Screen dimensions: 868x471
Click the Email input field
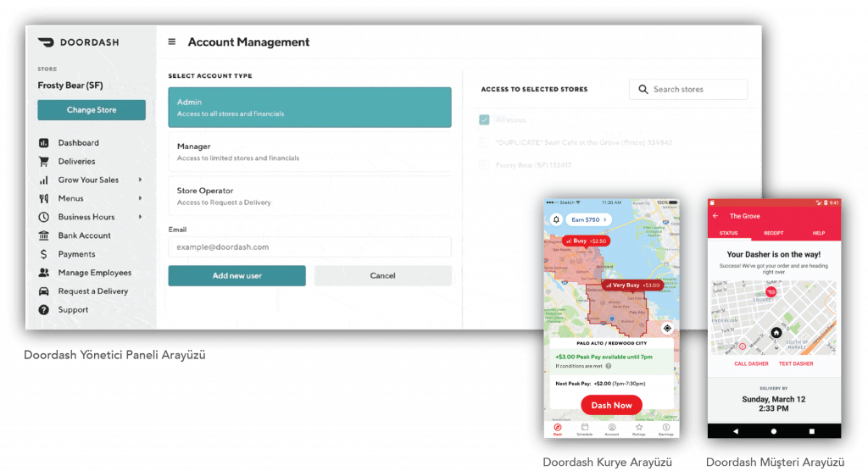coord(309,247)
